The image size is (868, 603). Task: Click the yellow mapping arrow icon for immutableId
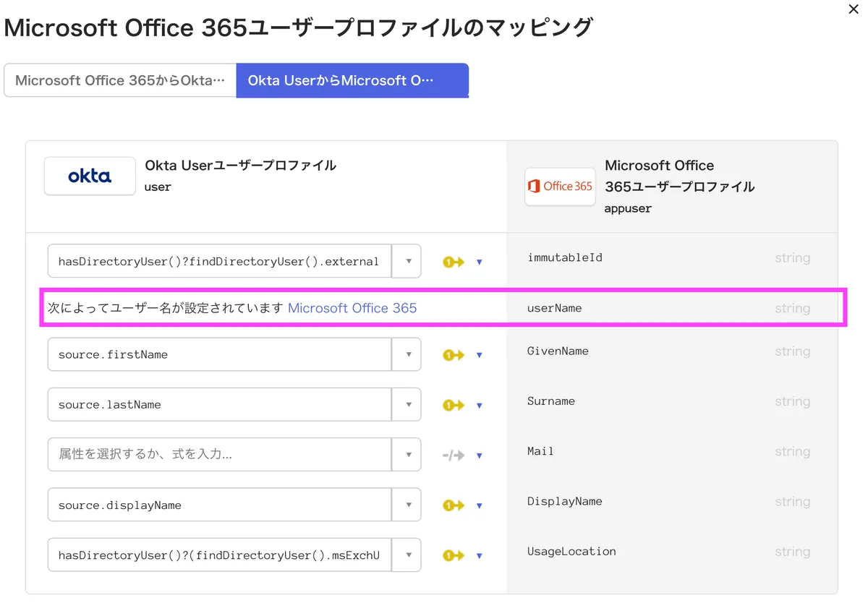click(454, 262)
